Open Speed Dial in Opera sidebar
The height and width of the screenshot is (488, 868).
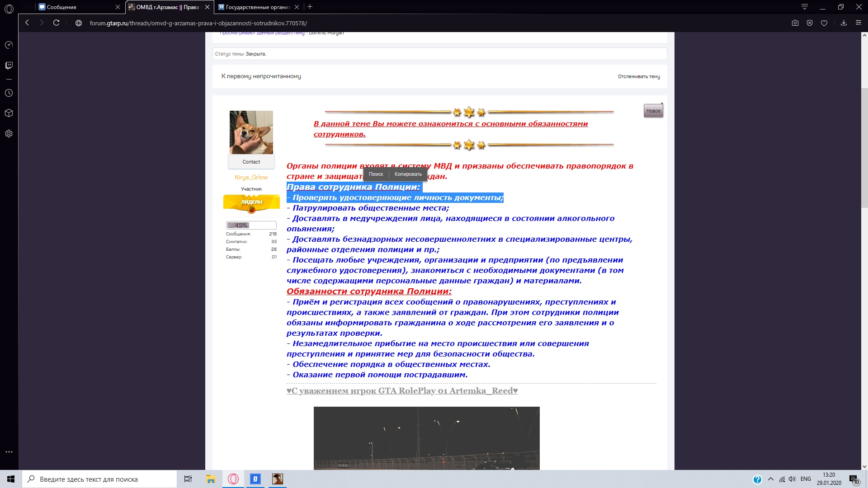pos(9,45)
